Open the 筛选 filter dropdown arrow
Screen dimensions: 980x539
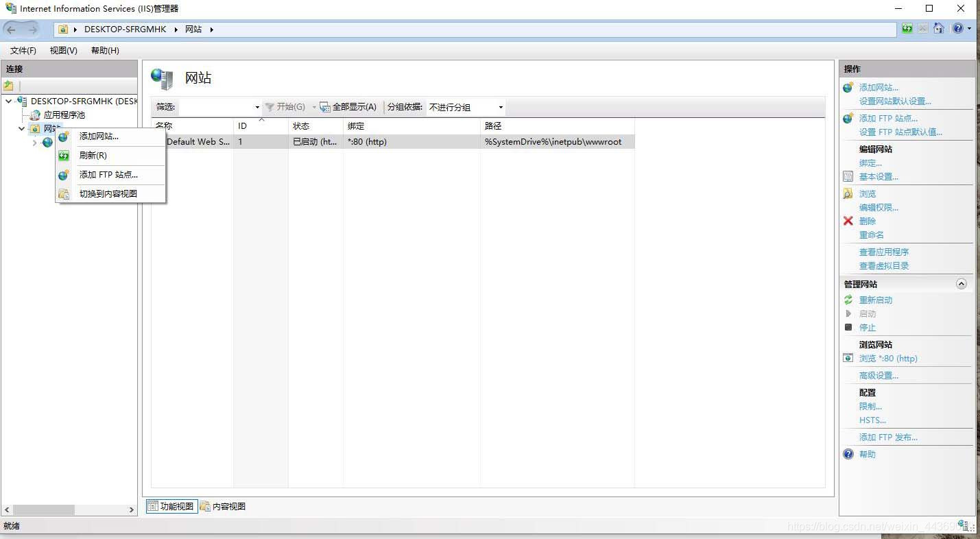[x=257, y=108]
